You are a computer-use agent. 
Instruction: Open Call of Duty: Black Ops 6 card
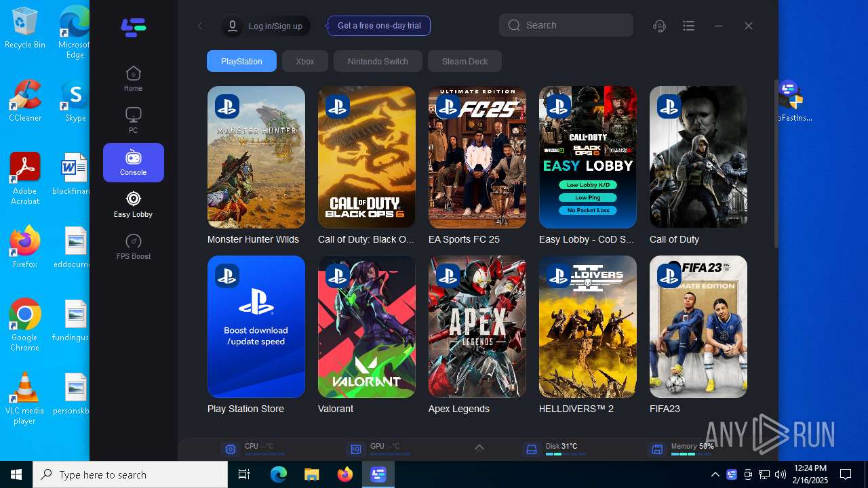pyautogui.click(x=367, y=157)
